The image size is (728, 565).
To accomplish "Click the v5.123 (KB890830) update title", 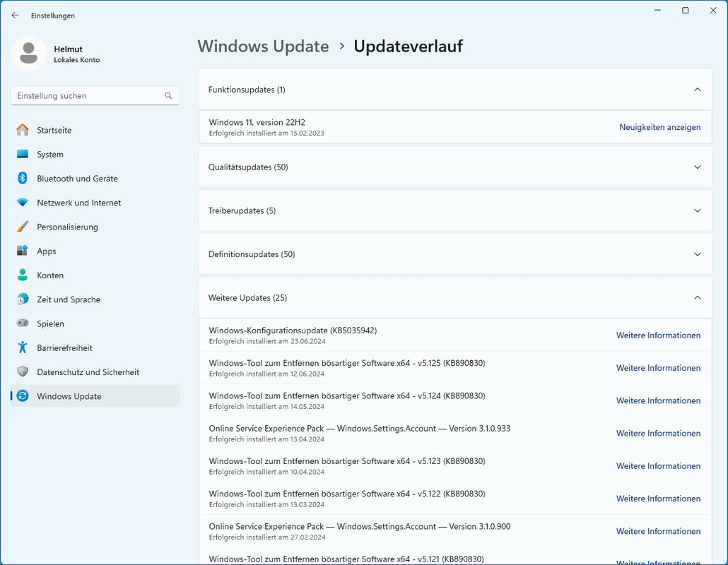I will click(x=347, y=461).
